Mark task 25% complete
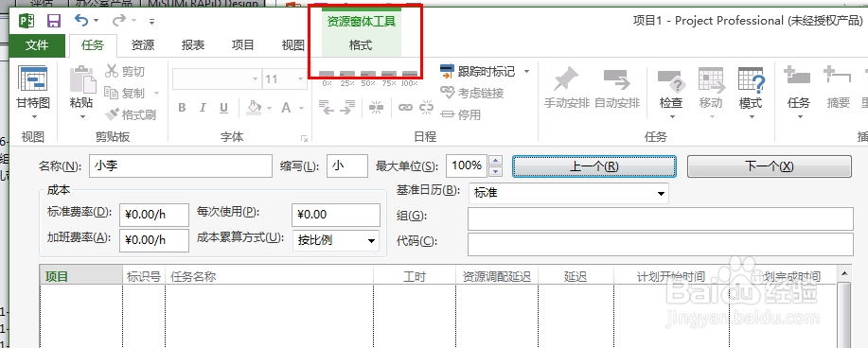Viewport: 868px width, 348px height. (347, 78)
